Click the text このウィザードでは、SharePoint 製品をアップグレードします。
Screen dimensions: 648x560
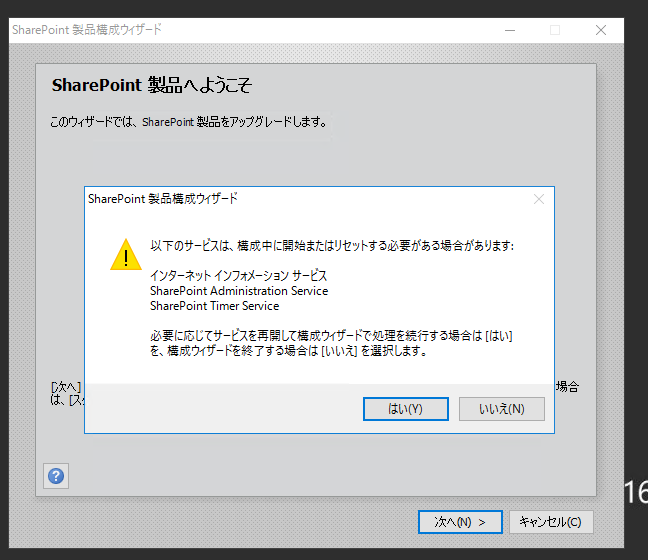(x=189, y=122)
